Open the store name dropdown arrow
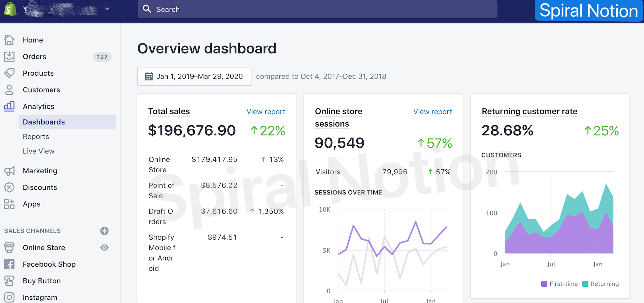Viewport: 644px width, 303px height. (x=107, y=9)
